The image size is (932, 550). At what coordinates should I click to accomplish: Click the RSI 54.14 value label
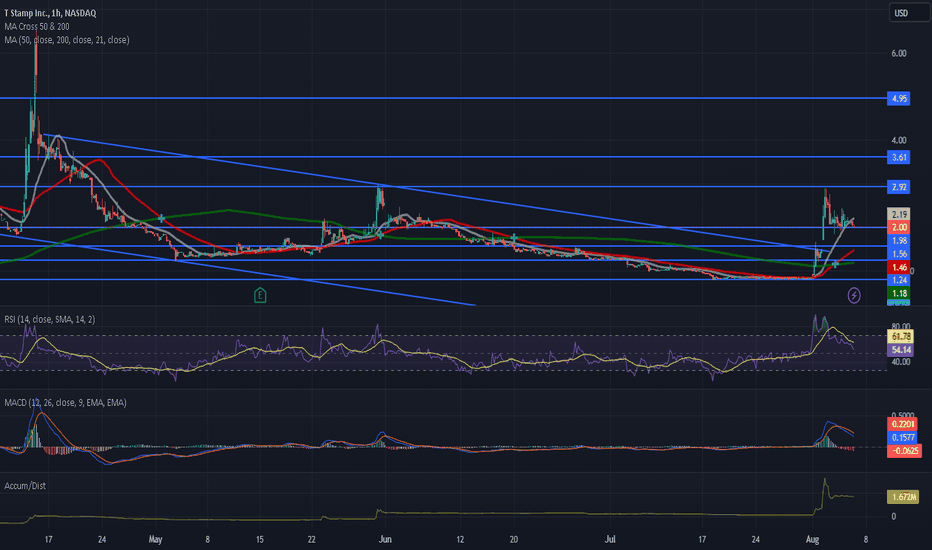tap(900, 350)
